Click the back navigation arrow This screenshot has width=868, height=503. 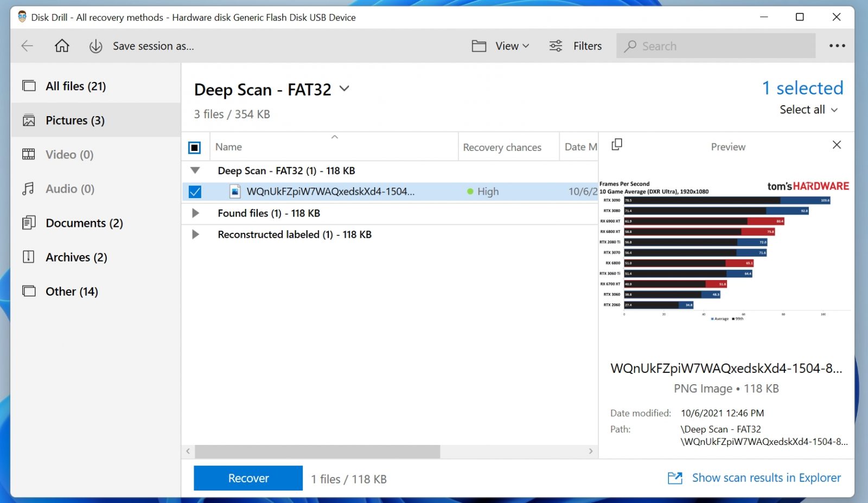27,46
